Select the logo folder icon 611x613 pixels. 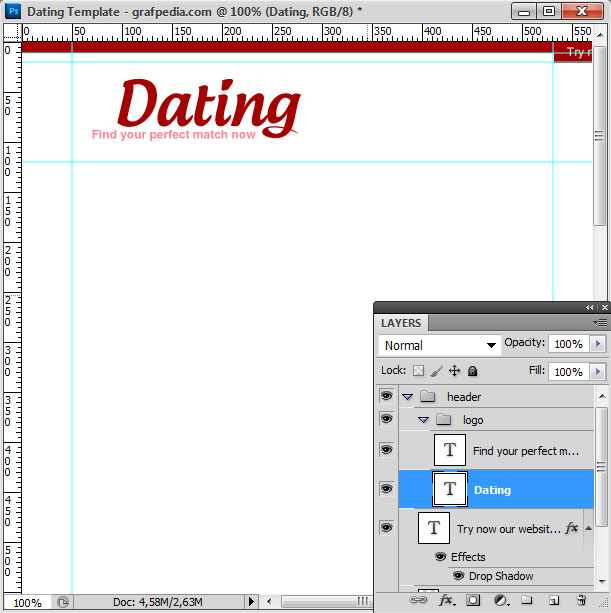443,419
